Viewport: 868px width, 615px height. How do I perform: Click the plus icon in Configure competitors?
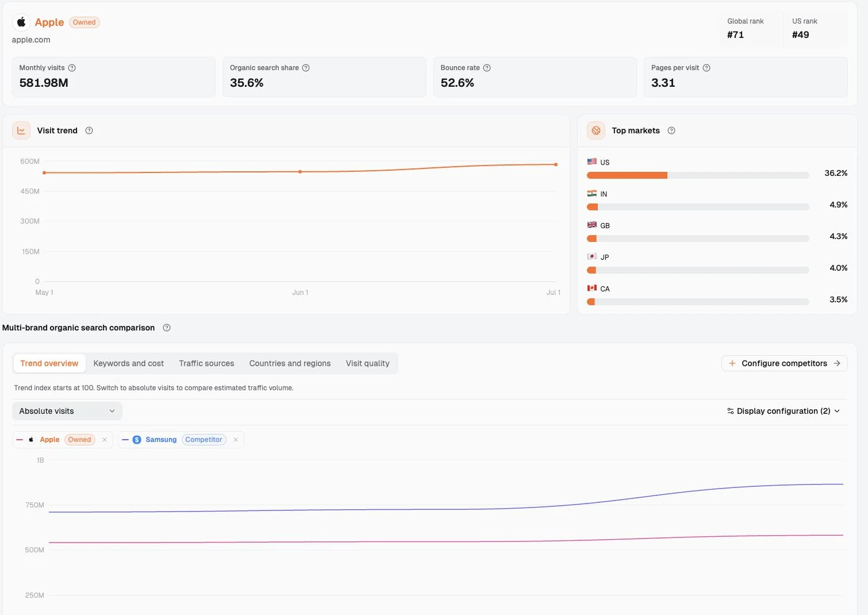[x=732, y=363]
